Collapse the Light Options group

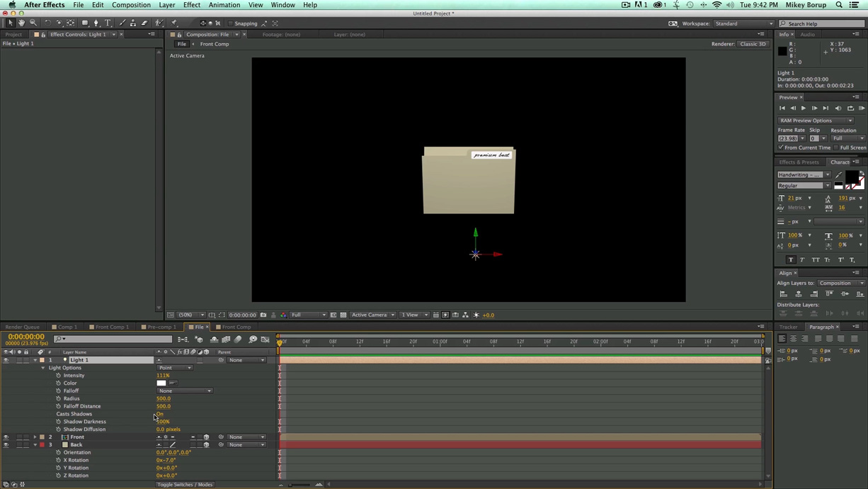(42, 367)
